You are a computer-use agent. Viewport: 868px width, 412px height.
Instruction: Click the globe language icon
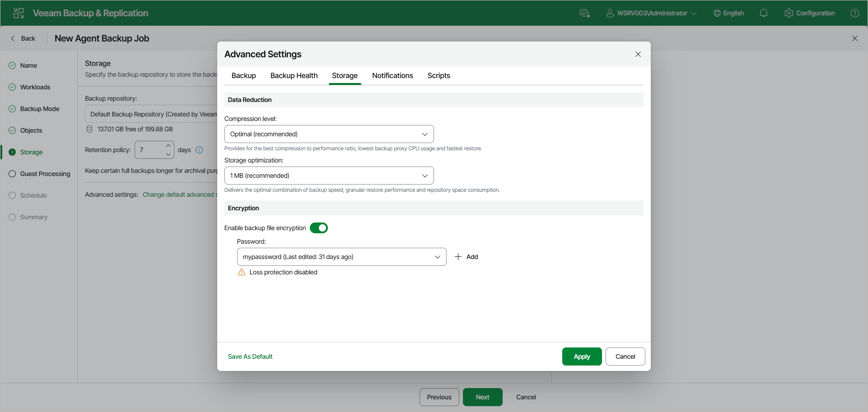[717, 13]
